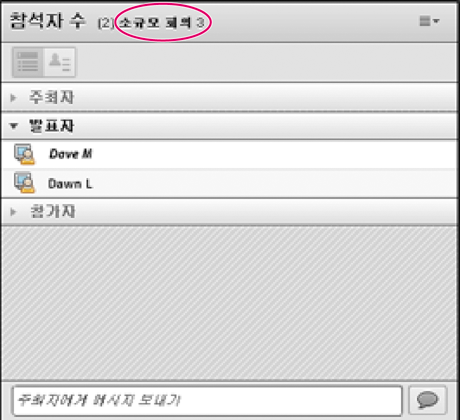Click Dave M's presenter icon

click(24, 154)
